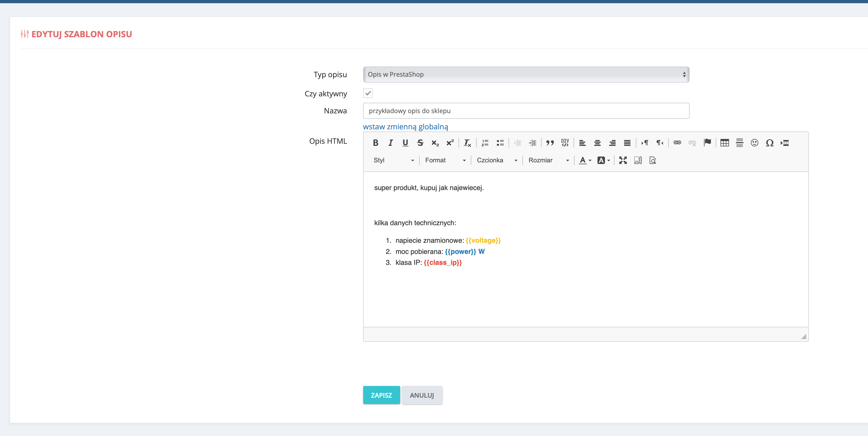868x436 pixels.
Task: Insert anchor flag icon
Action: tap(707, 143)
